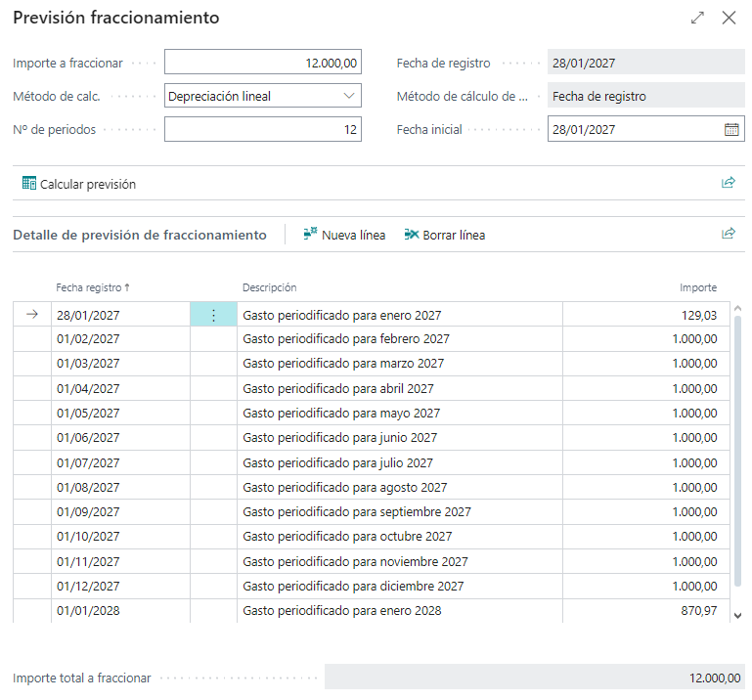This screenshot has width=752, height=700.
Task: Select the 01/06/2027 date cell
Action: point(88,438)
